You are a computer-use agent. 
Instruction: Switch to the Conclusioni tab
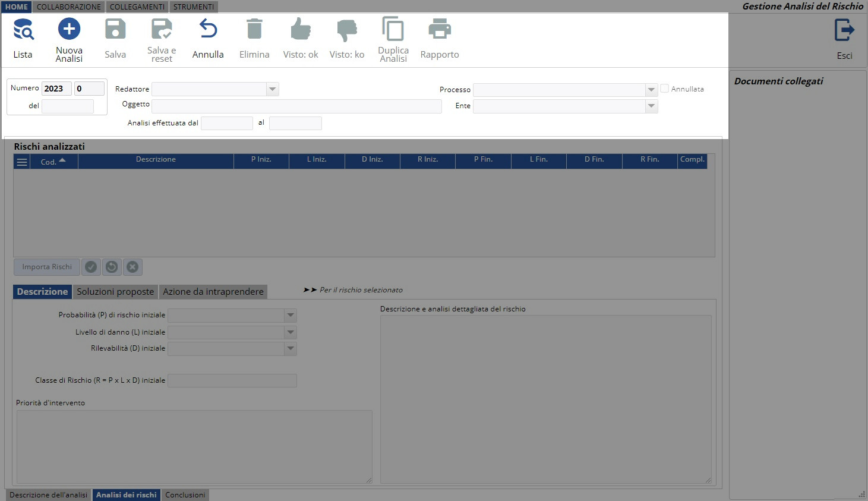[x=185, y=495]
